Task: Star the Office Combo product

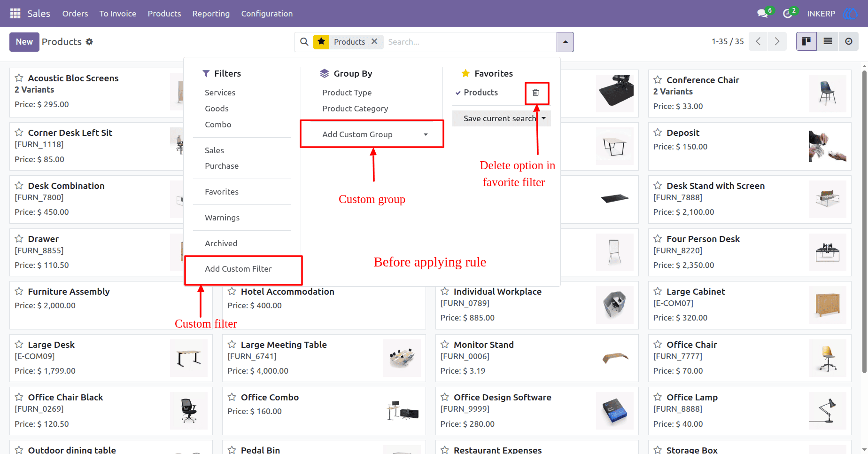Action: tap(232, 397)
